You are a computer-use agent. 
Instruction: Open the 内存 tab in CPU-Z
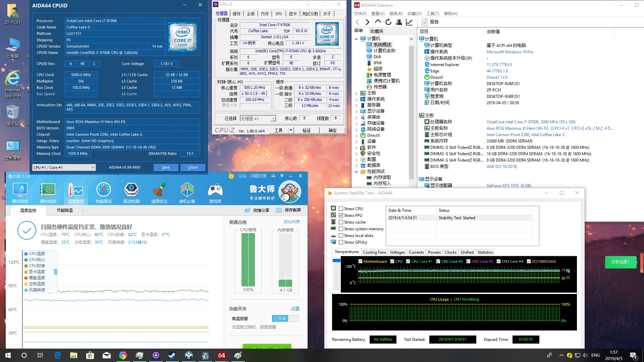[x=265, y=14]
